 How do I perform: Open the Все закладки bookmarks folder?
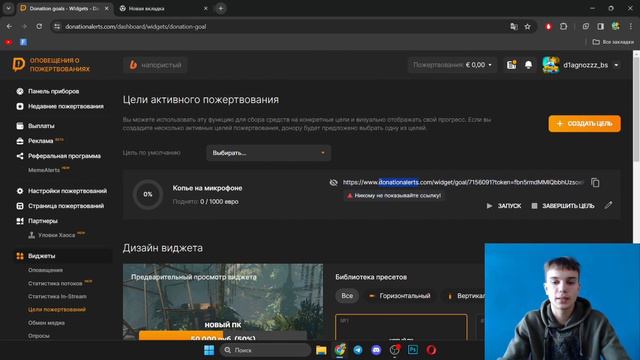613,42
